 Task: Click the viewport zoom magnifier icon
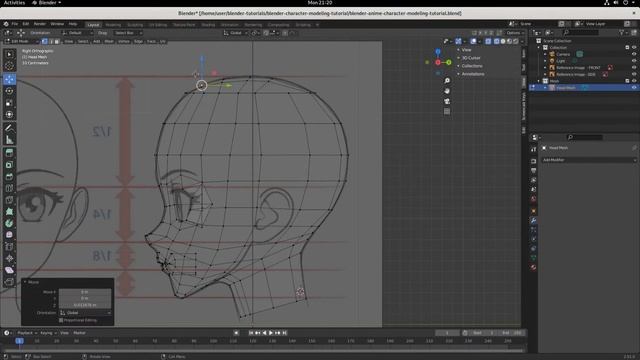pos(447,81)
